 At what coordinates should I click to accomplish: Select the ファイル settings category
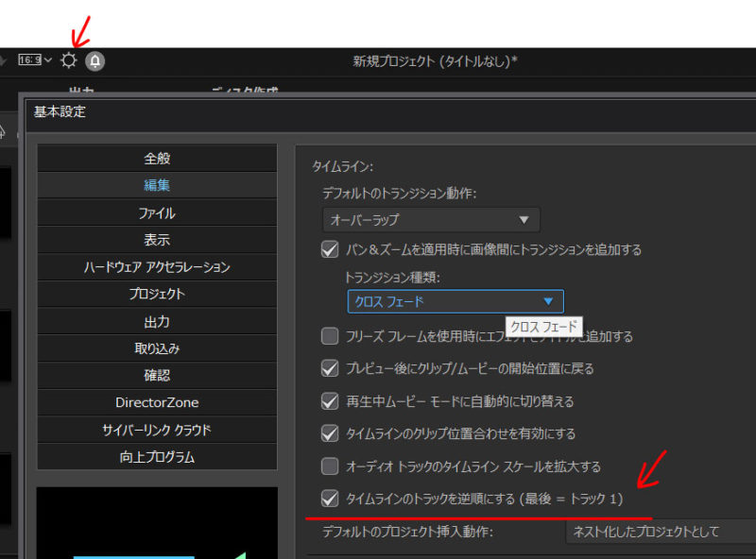pos(157,213)
